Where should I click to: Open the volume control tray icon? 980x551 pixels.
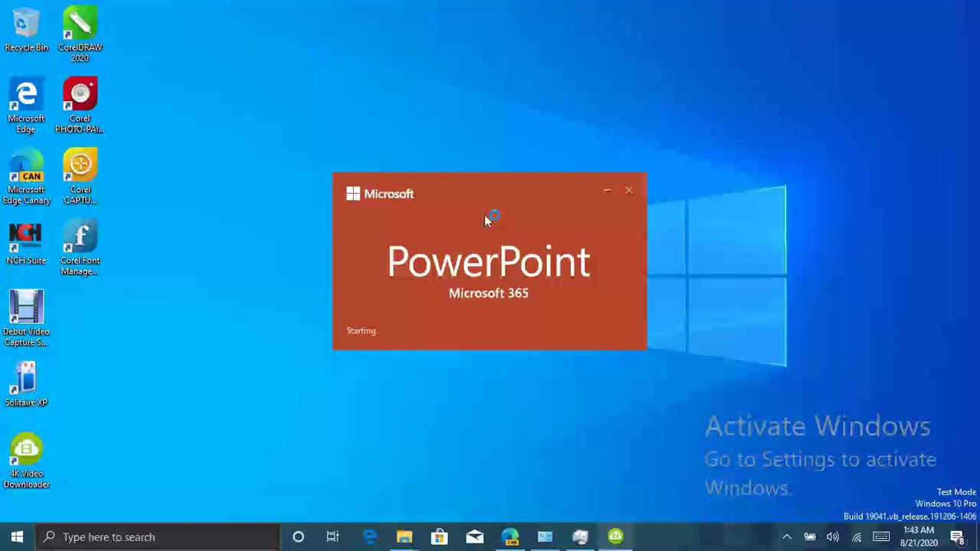point(832,536)
